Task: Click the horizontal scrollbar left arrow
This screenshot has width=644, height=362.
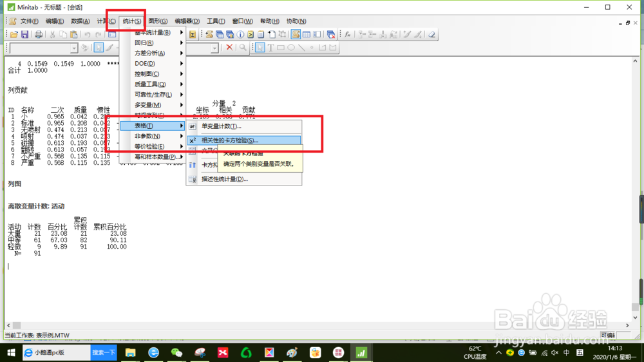Action: [8, 325]
